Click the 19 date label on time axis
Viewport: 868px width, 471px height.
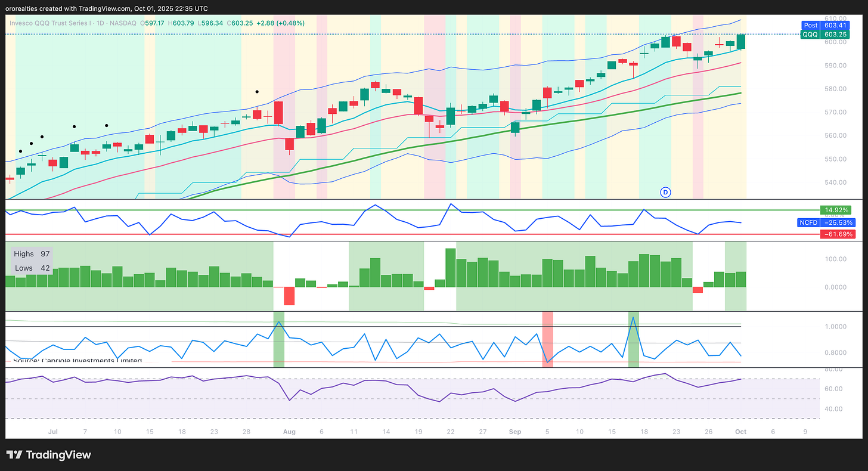click(x=418, y=431)
